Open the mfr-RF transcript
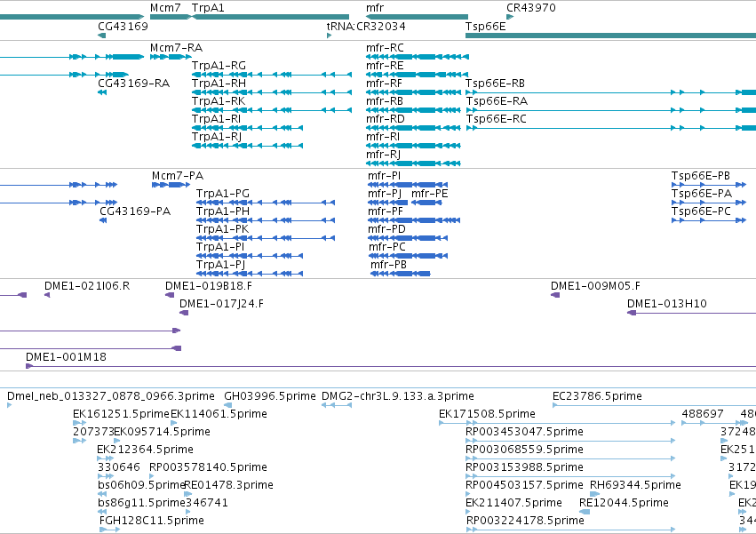Viewport: 756px width, 534px height. 384,84
